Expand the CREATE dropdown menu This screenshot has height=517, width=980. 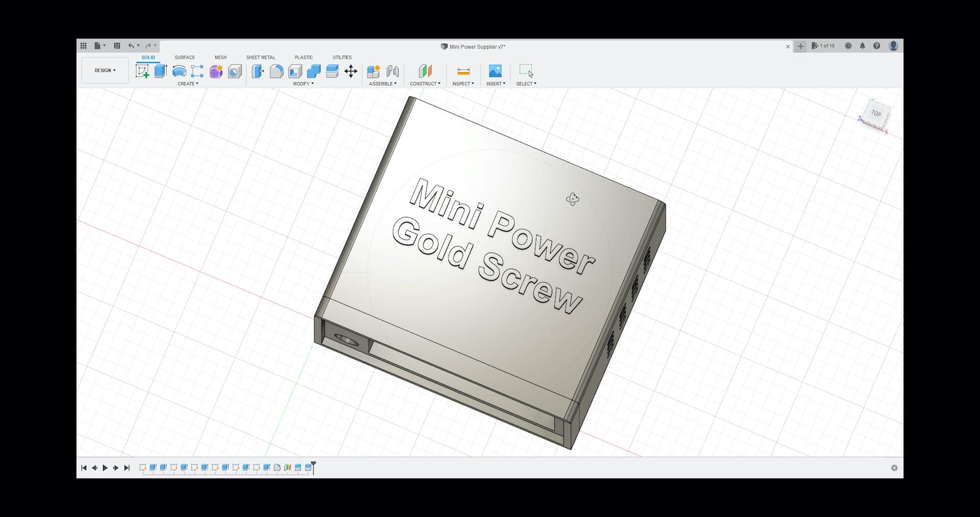[188, 84]
